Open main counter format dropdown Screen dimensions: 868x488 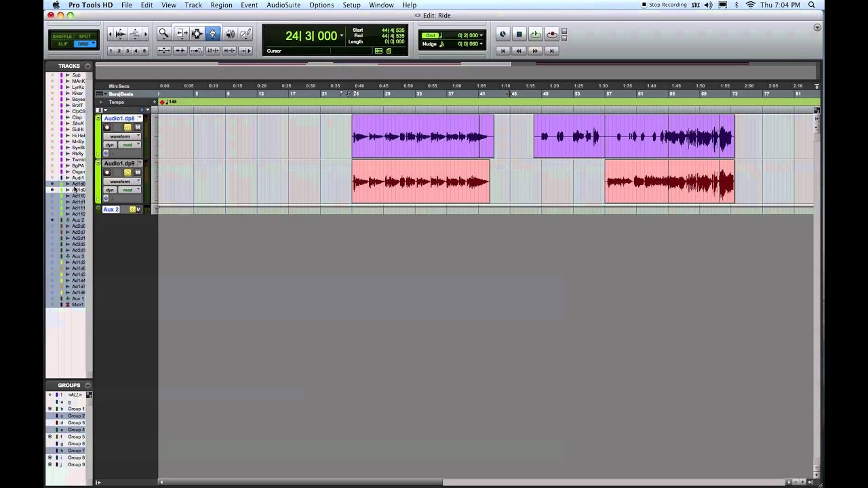[x=341, y=35]
